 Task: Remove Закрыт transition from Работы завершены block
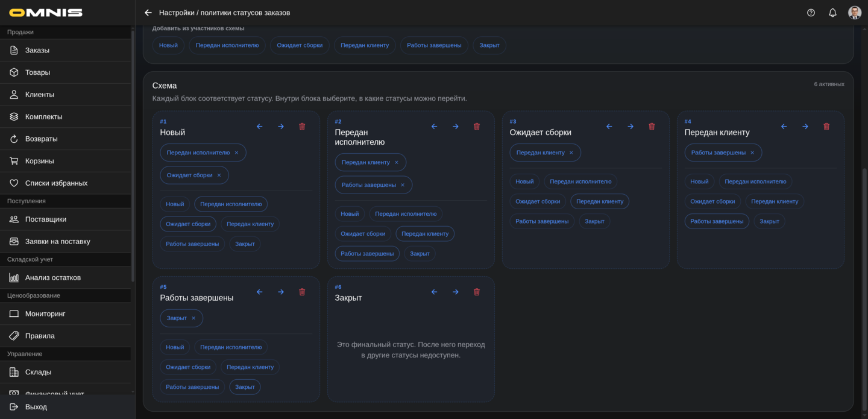pos(193,318)
